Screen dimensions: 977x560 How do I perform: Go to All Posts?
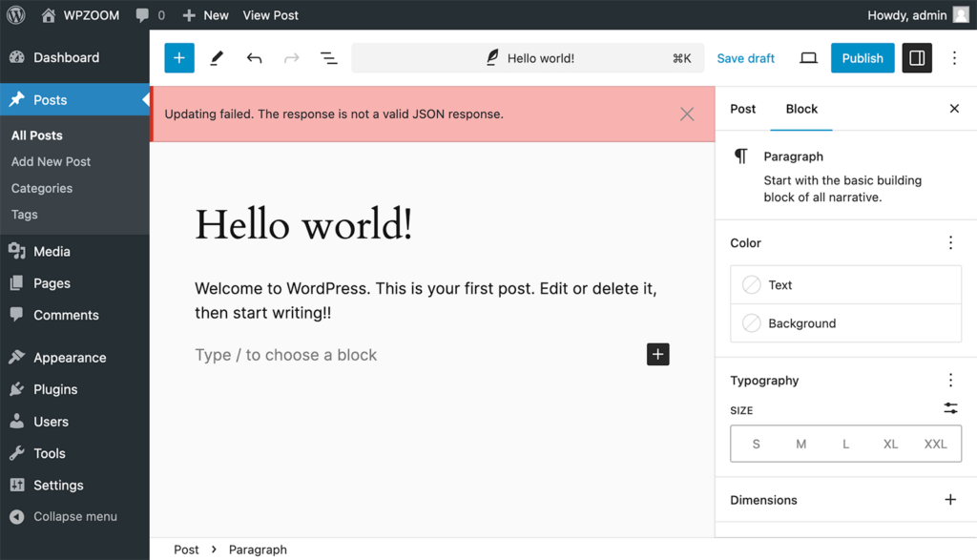click(37, 135)
